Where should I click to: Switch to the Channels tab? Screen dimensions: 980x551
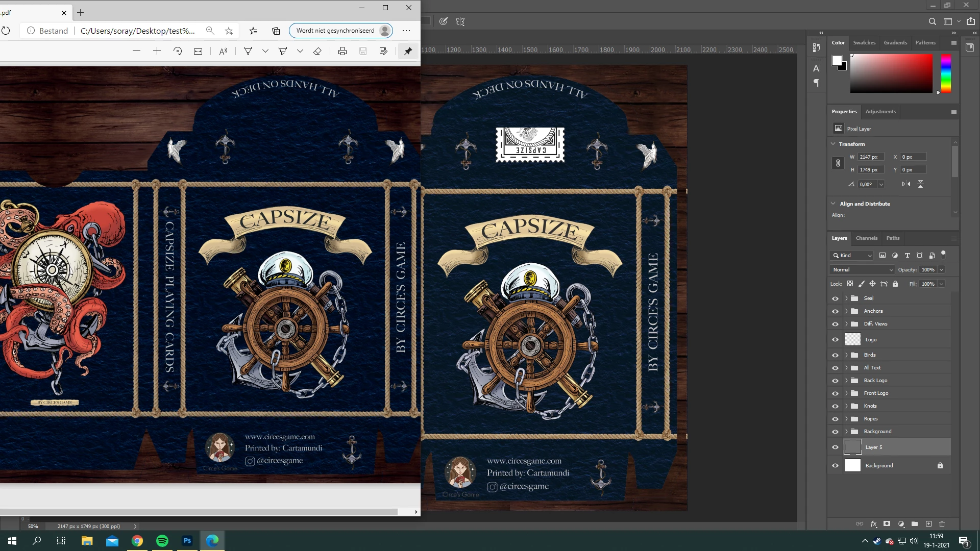click(x=866, y=238)
